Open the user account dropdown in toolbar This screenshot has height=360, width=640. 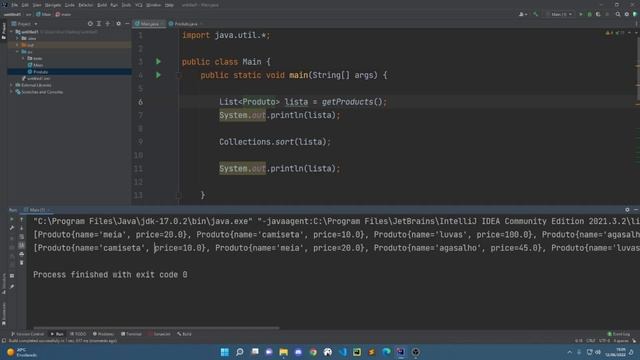click(523, 14)
